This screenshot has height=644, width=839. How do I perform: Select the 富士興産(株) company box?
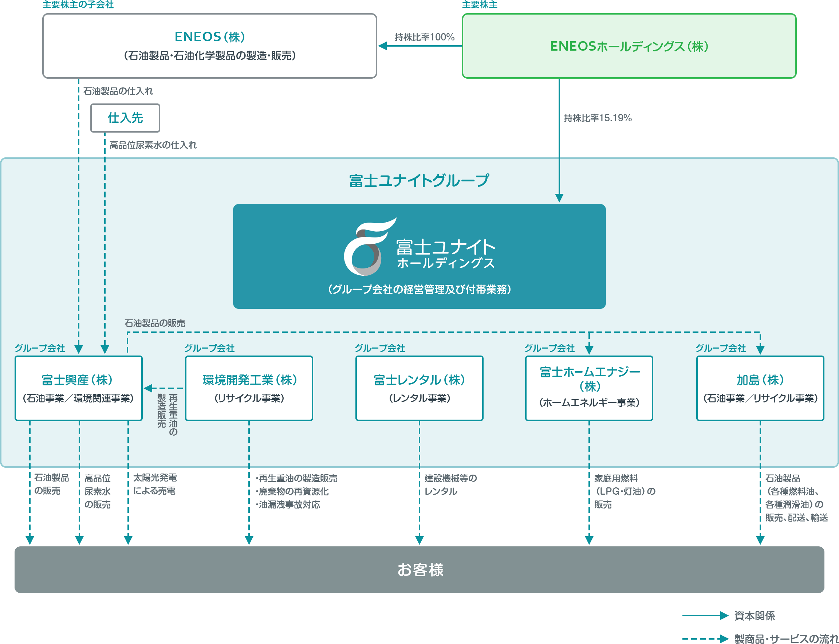(79, 388)
